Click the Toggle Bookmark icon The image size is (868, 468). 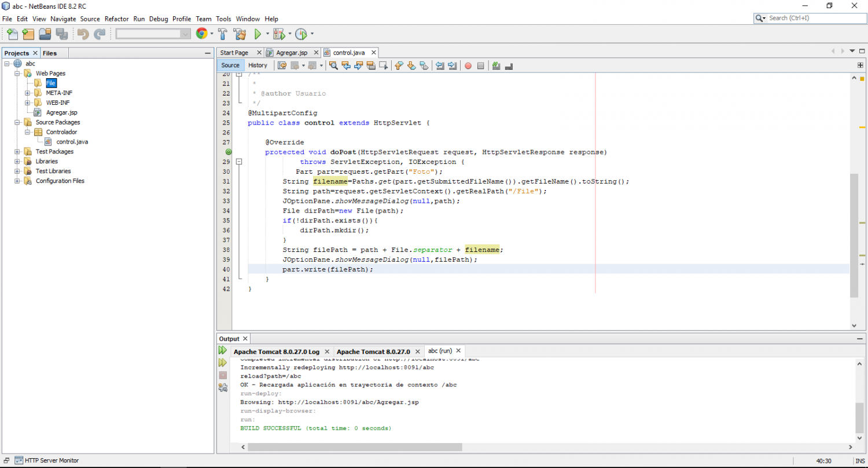click(x=424, y=65)
